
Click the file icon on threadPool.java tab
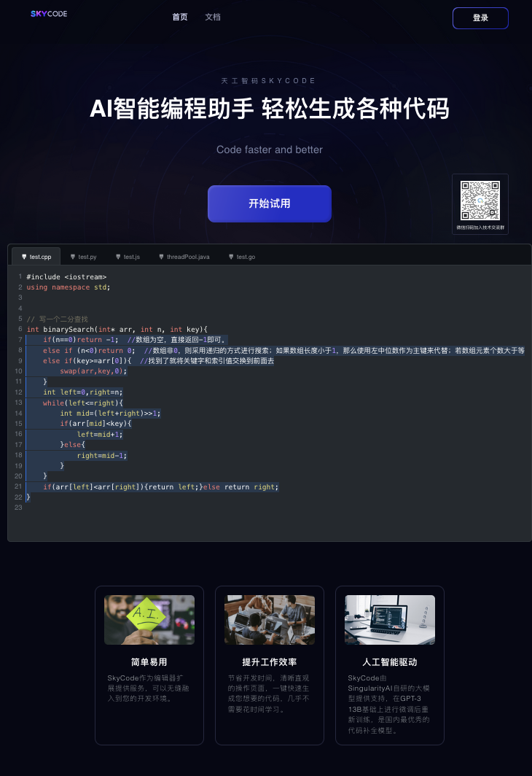[x=161, y=257]
